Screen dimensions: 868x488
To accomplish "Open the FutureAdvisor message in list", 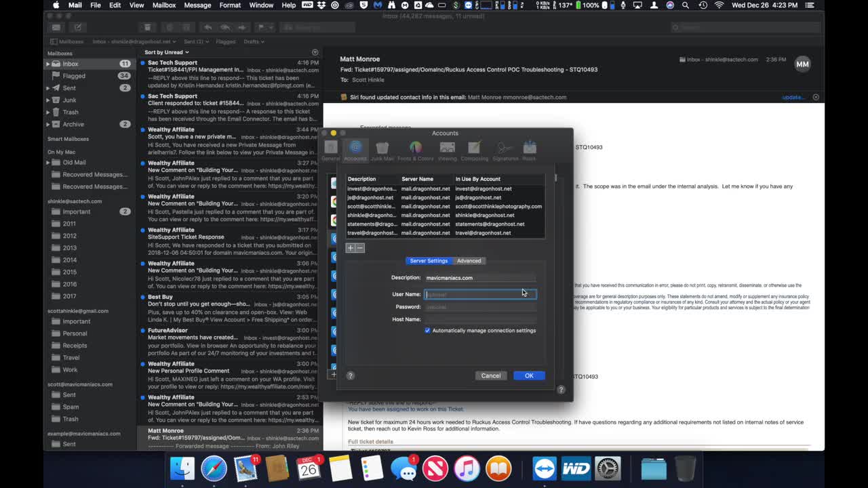I will [229, 342].
